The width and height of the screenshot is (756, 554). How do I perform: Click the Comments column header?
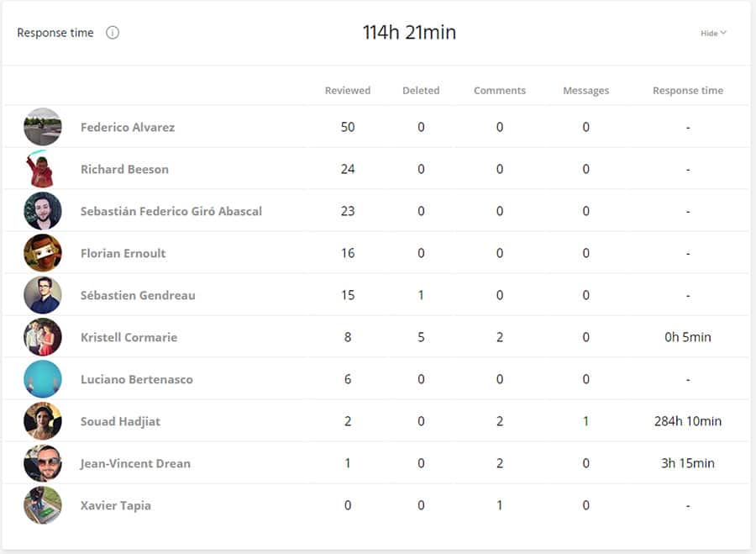coord(500,91)
